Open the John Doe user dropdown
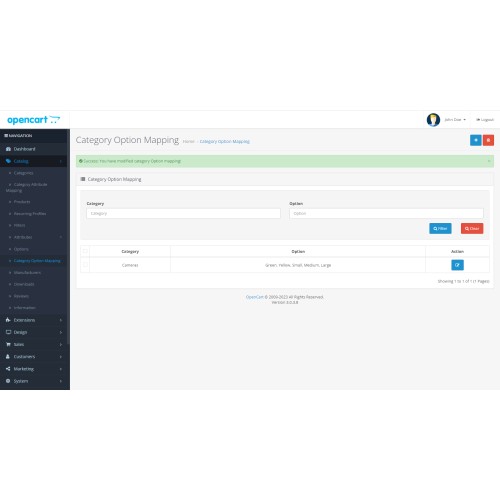500x500 pixels. [x=455, y=120]
